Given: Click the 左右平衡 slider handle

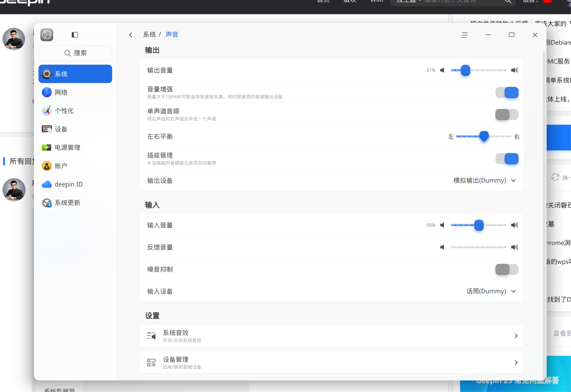Looking at the screenshot, I should point(484,136).
